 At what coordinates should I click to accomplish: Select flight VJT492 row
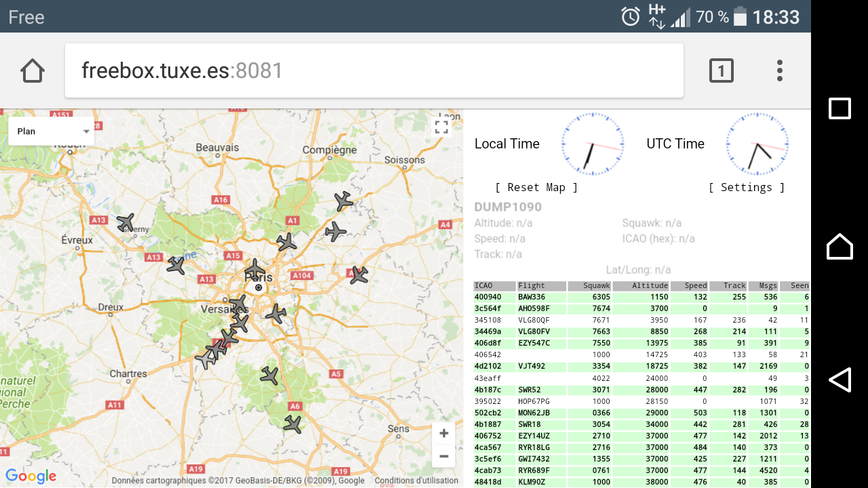pyautogui.click(x=642, y=366)
